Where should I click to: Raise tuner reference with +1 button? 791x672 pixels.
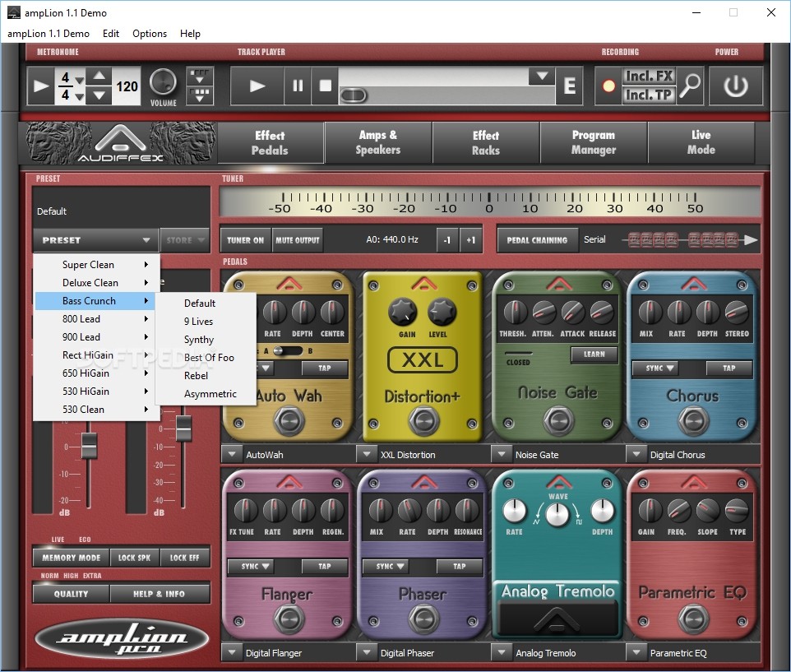pos(470,240)
